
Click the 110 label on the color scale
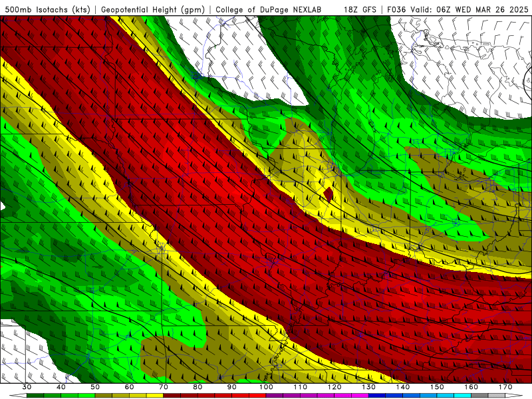pos(301,387)
